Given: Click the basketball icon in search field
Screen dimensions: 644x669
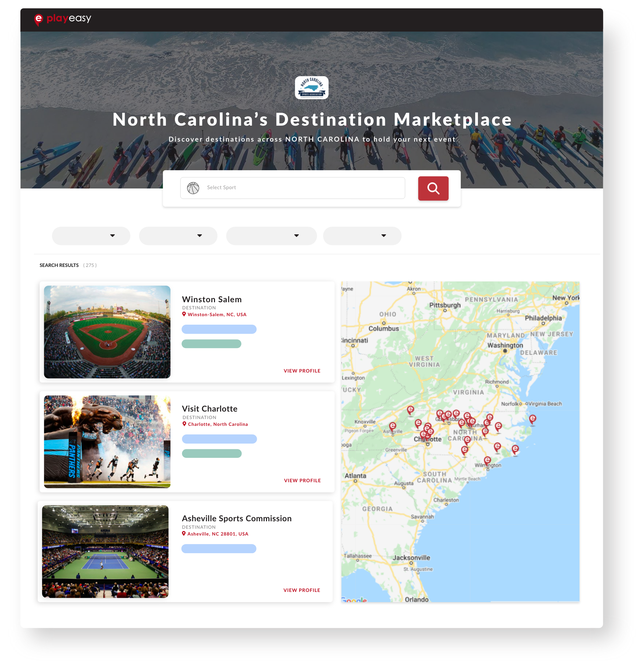Looking at the screenshot, I should click(x=193, y=188).
